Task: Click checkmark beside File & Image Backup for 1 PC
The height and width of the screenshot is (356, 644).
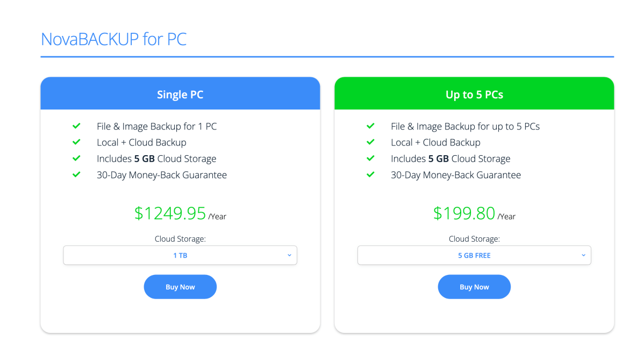Action: point(76,126)
